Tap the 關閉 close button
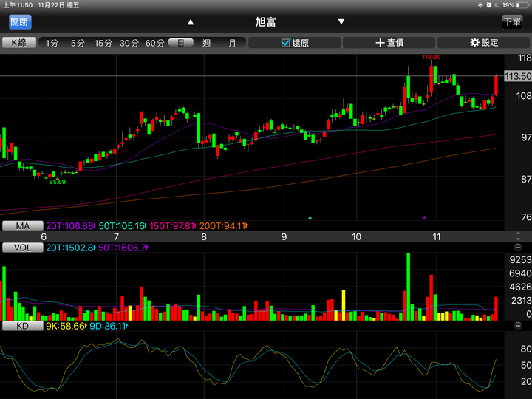The image size is (532, 399). point(20,22)
